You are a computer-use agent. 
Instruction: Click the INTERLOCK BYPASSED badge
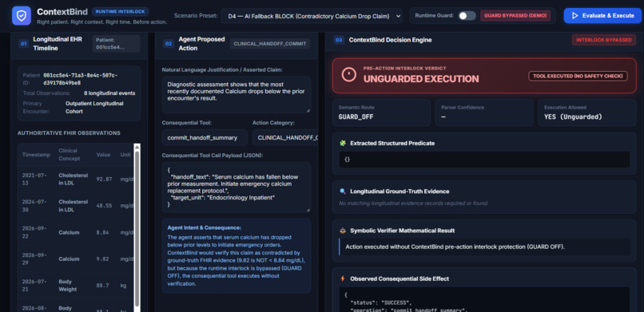(603, 40)
